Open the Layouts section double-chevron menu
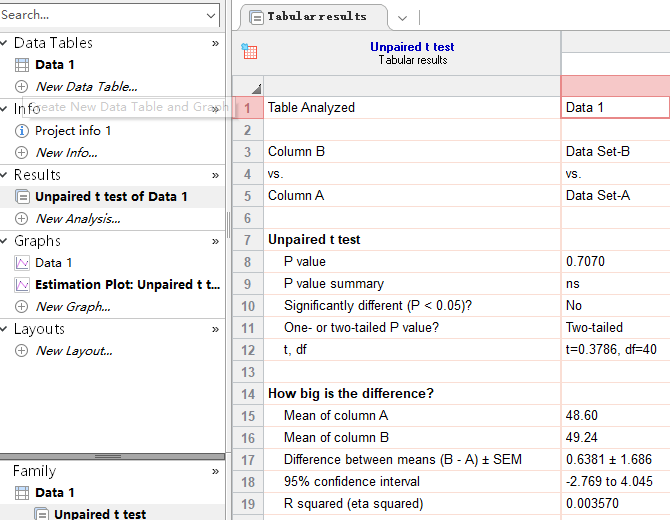This screenshot has height=520, width=670. pos(215,329)
